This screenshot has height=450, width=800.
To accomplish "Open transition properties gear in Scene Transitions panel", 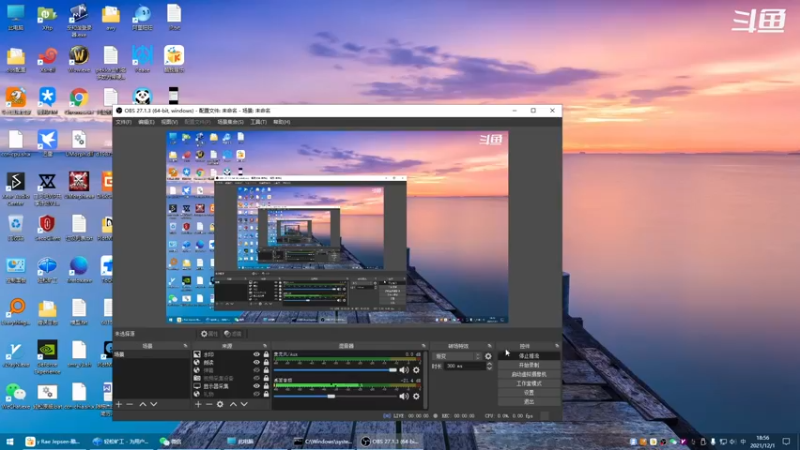I will point(488,356).
